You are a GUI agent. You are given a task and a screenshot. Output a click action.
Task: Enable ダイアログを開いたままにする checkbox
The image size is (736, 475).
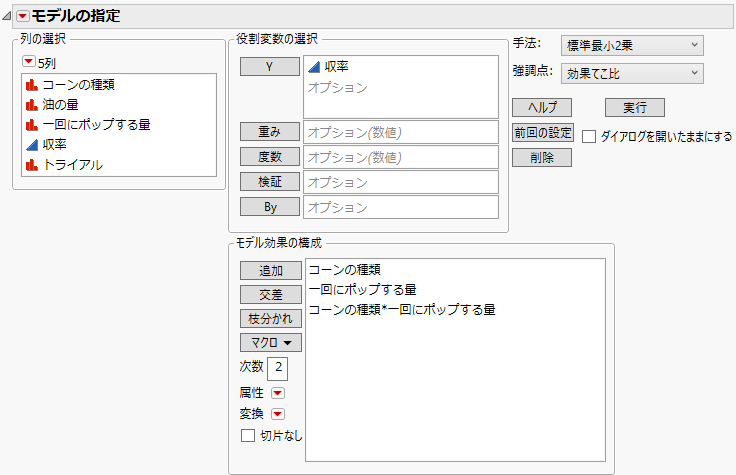click(589, 137)
